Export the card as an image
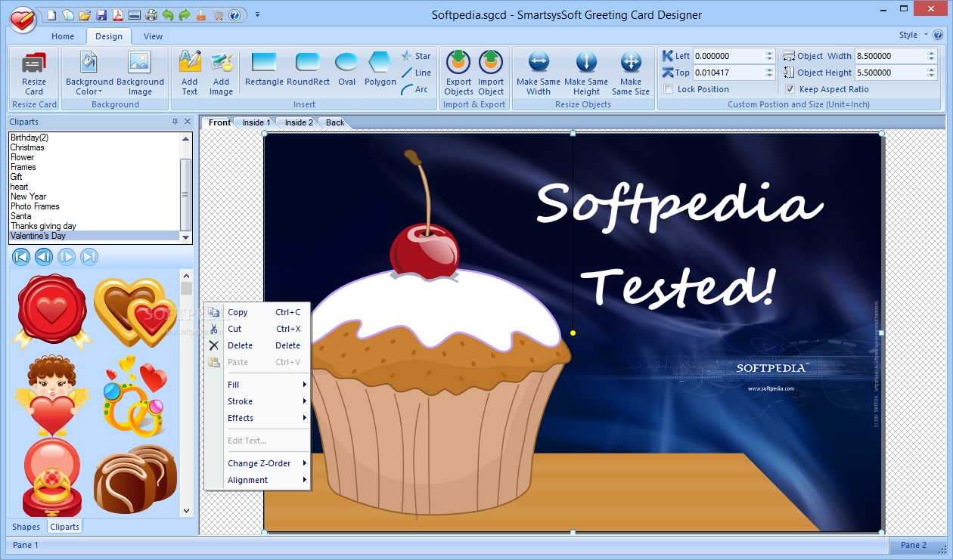 tap(135, 15)
